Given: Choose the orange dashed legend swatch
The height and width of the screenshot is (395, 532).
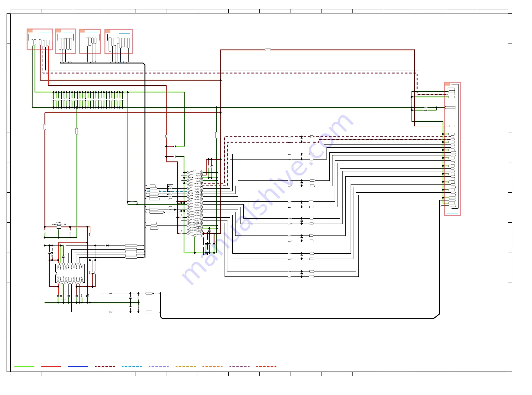Looking at the screenshot, I should click(213, 366).
